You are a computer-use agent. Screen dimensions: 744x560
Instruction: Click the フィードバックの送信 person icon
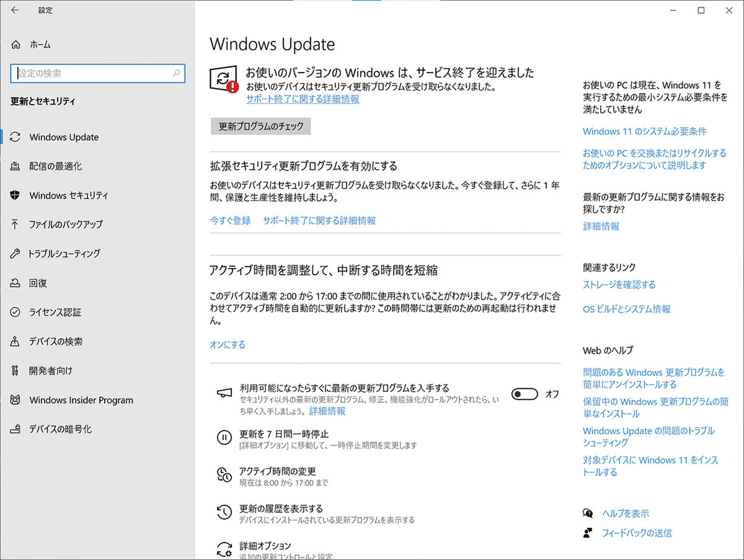pos(588,533)
